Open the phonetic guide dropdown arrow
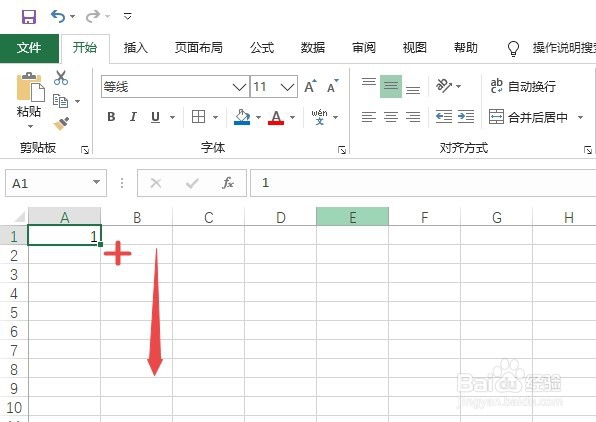596x422 pixels. pyautogui.click(x=336, y=117)
